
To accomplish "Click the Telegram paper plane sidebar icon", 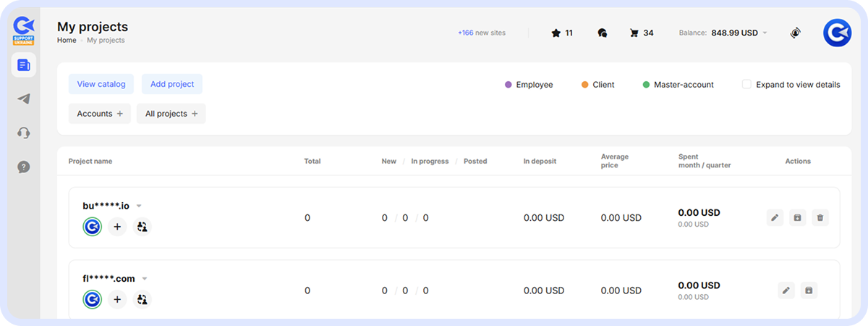I will pyautogui.click(x=23, y=99).
